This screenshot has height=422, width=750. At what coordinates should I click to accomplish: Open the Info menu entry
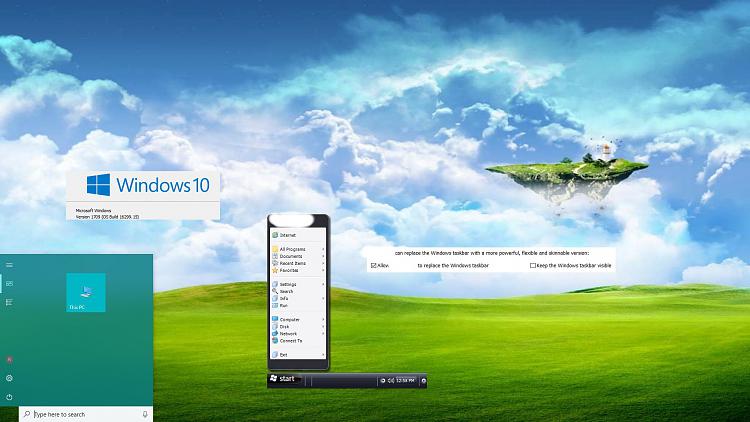(x=298, y=299)
